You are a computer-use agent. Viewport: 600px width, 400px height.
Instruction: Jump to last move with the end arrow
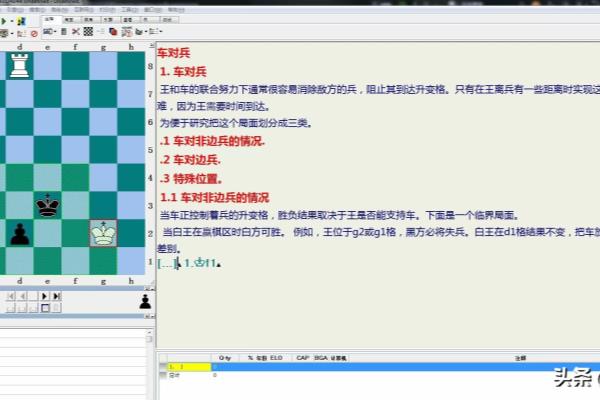(x=57, y=296)
